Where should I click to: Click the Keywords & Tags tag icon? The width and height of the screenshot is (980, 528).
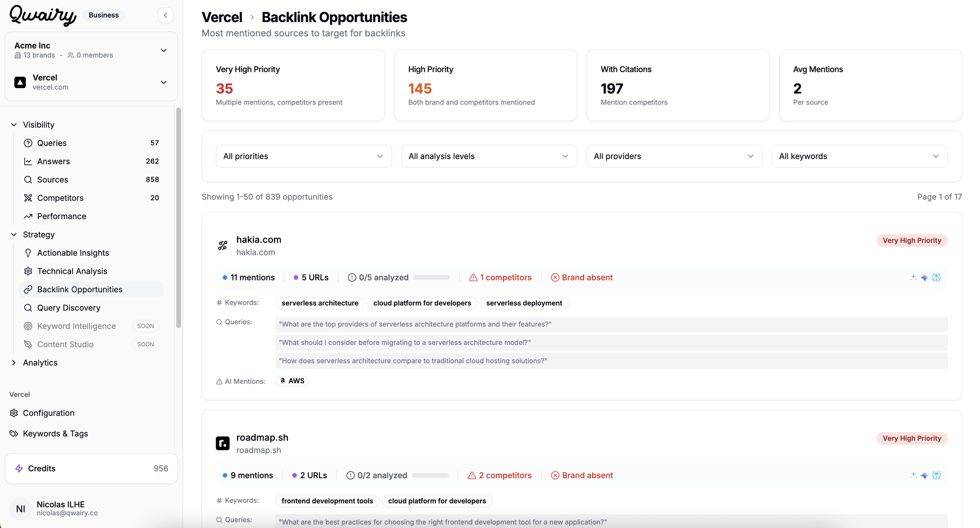point(14,433)
